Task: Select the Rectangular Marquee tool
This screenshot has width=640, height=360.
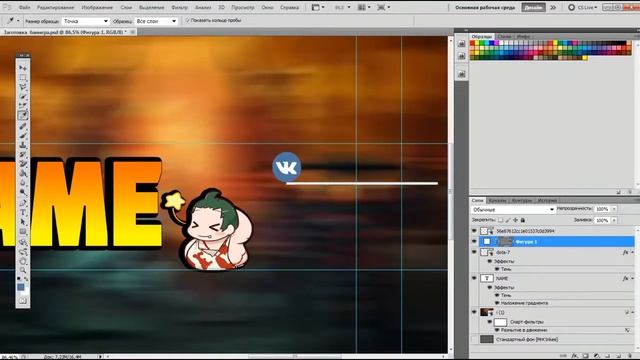Action: (x=23, y=78)
